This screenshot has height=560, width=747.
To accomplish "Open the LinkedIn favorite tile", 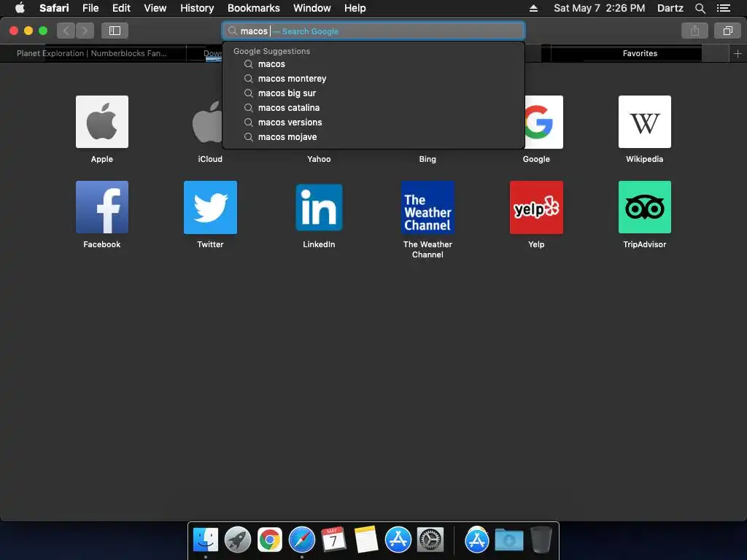I will [320, 207].
